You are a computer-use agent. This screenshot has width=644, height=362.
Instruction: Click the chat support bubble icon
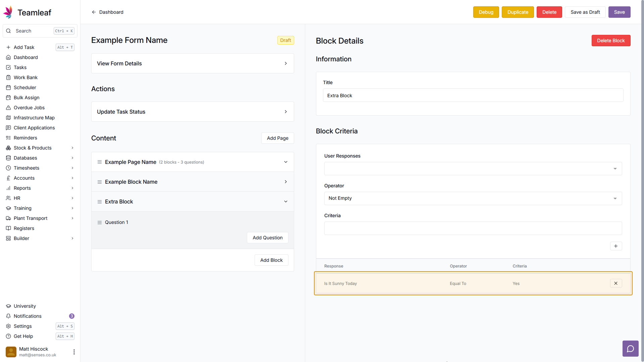coord(630,349)
